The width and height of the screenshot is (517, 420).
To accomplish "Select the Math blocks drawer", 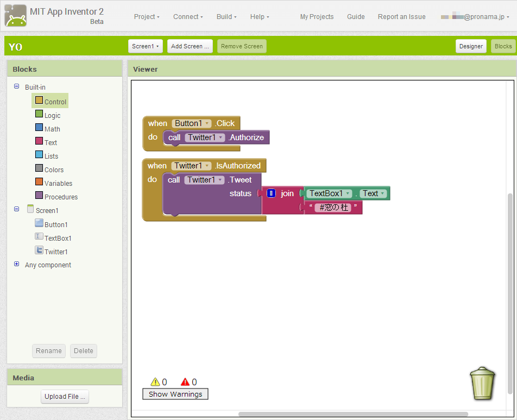I will (x=52, y=128).
